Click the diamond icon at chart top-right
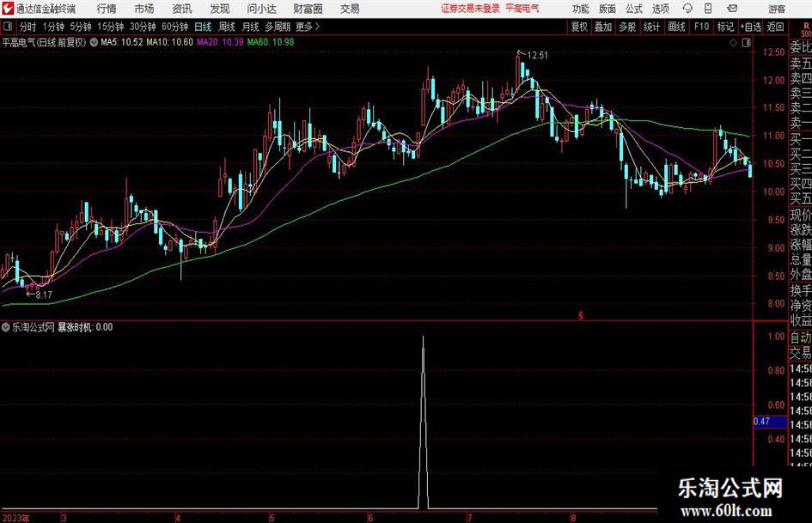Image resolution: width=812 pixels, height=523 pixels. point(733,43)
